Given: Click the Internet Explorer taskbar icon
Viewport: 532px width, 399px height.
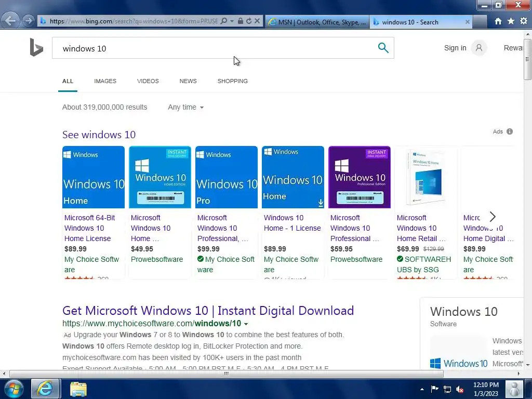Looking at the screenshot, I should coord(45,389).
